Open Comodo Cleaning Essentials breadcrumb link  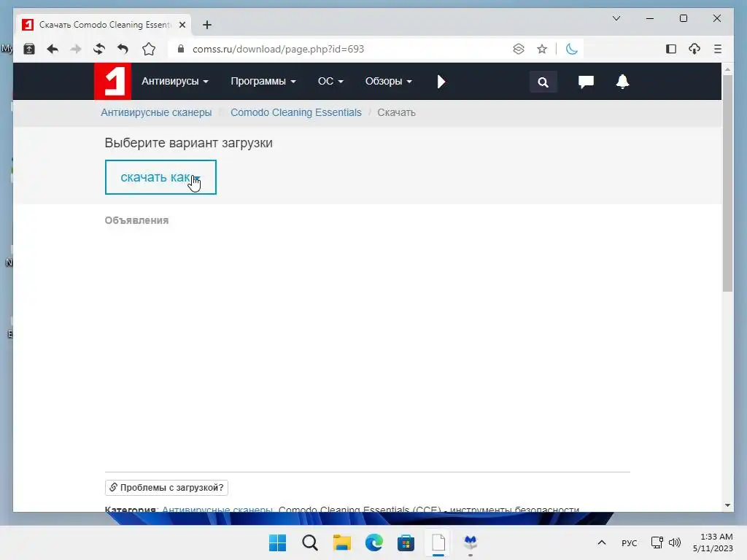pos(296,112)
